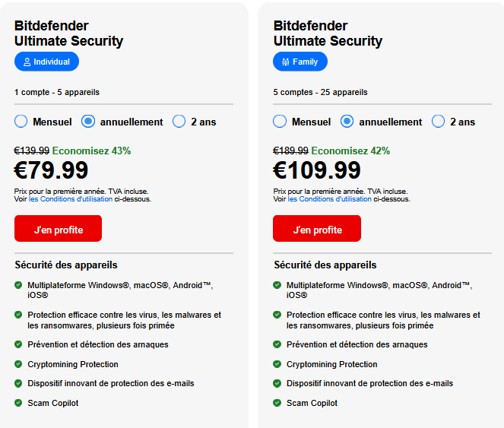Click checkmark beside Family virus protection feature
The height and width of the screenshot is (428, 504).
277,315
